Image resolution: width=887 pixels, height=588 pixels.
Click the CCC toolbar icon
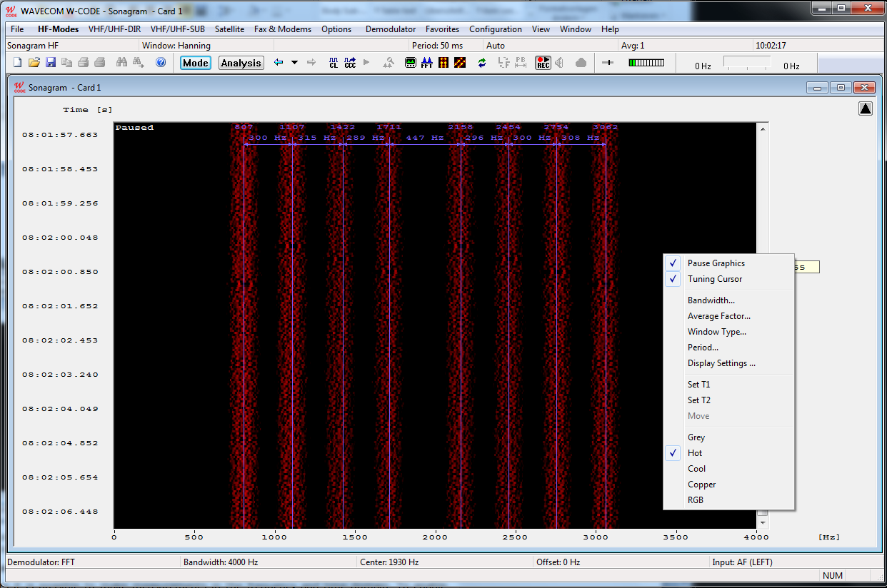[x=350, y=63]
